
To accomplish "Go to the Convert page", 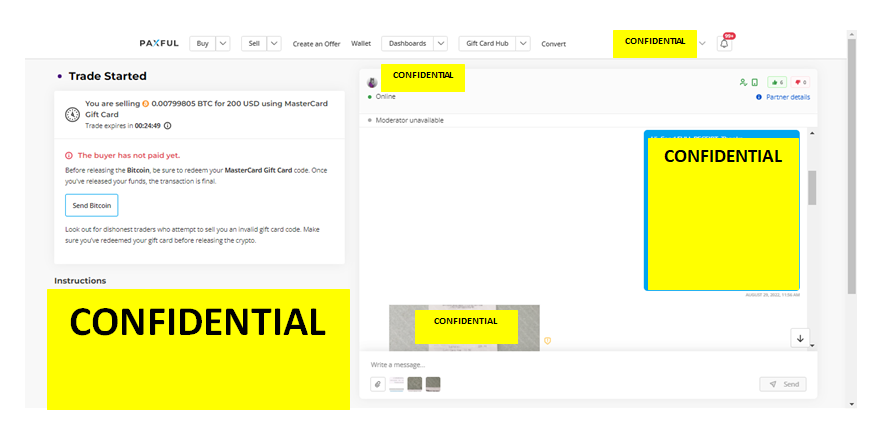I will tap(554, 44).
